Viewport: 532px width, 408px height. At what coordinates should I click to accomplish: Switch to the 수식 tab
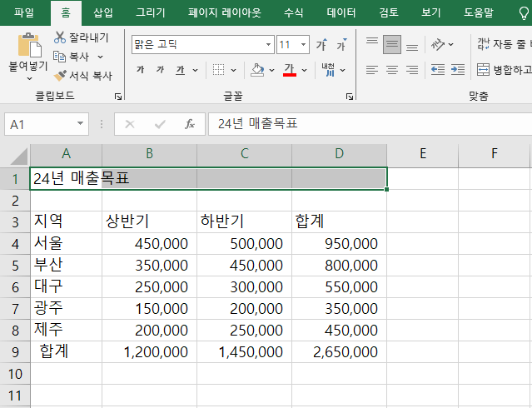(x=294, y=12)
